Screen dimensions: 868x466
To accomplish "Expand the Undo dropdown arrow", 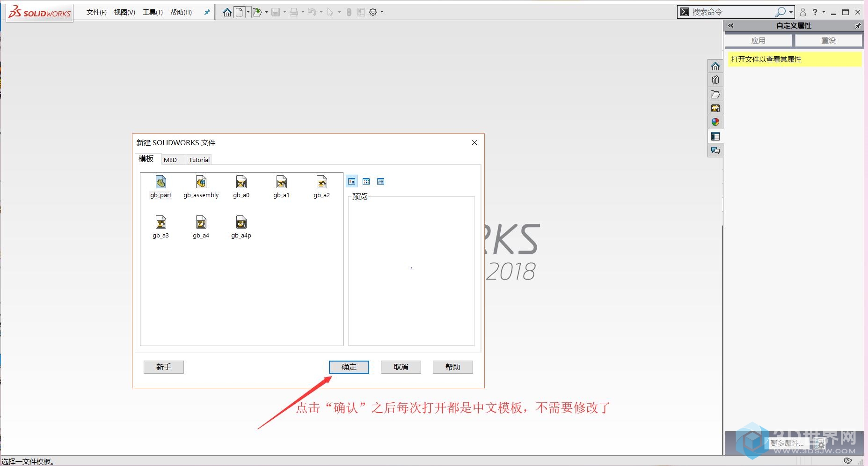I will (321, 12).
